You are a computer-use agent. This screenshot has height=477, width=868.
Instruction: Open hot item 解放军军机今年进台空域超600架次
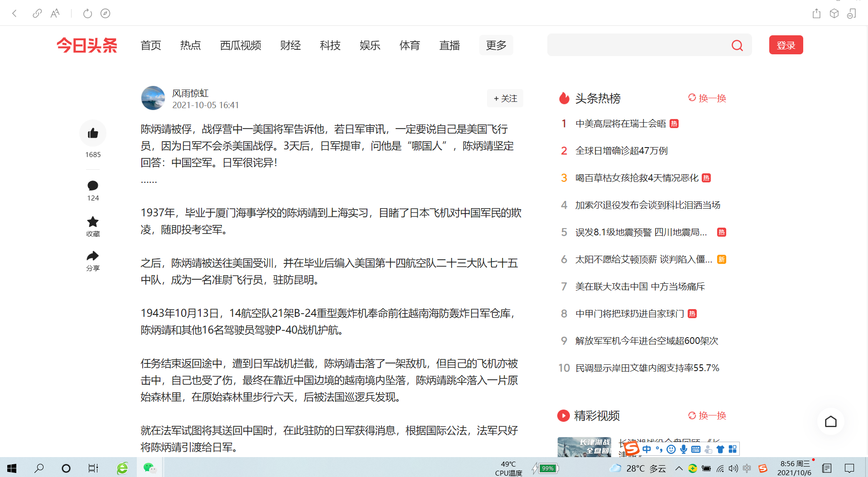(647, 341)
